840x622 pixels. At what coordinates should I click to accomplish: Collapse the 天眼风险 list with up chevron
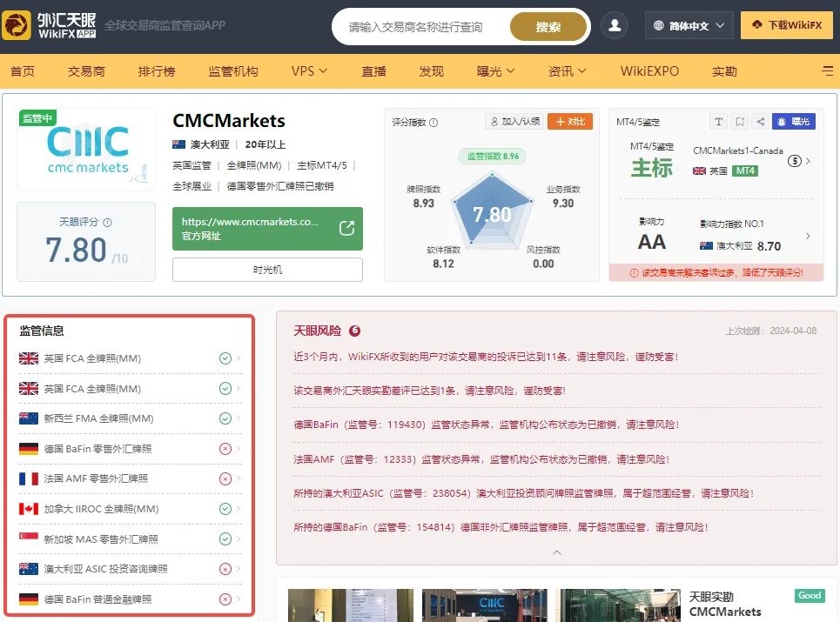tap(556, 552)
